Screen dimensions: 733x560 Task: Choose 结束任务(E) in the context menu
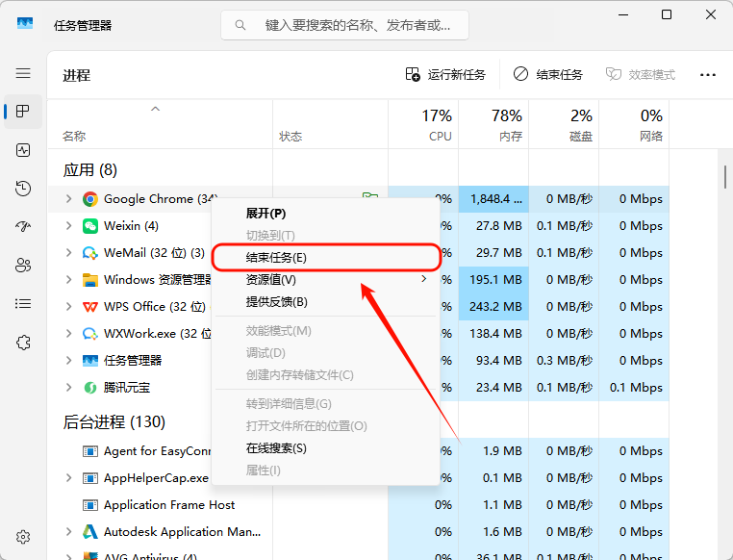click(x=325, y=258)
